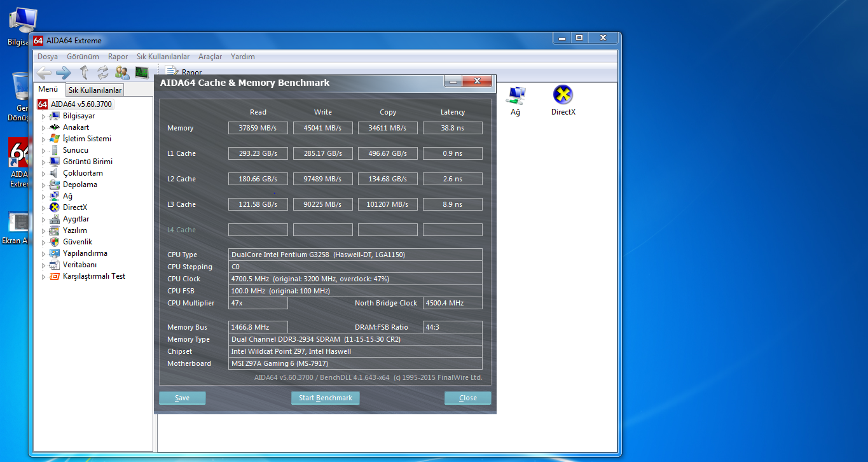Select the Anakart motherboard icon
Viewport: 868px width, 462px height.
[55, 127]
